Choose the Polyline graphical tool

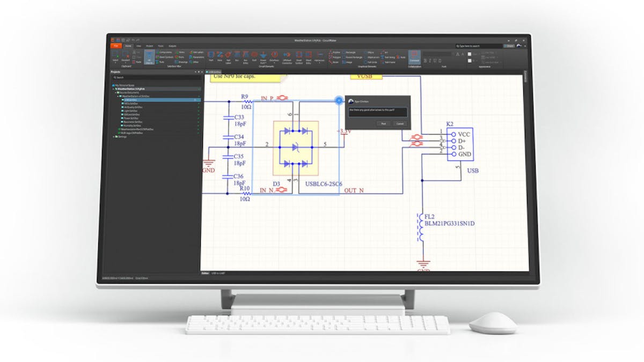click(x=334, y=53)
